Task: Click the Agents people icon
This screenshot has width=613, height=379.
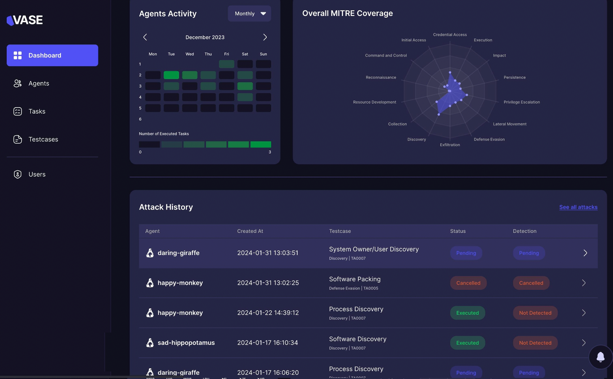Action: coord(18,83)
